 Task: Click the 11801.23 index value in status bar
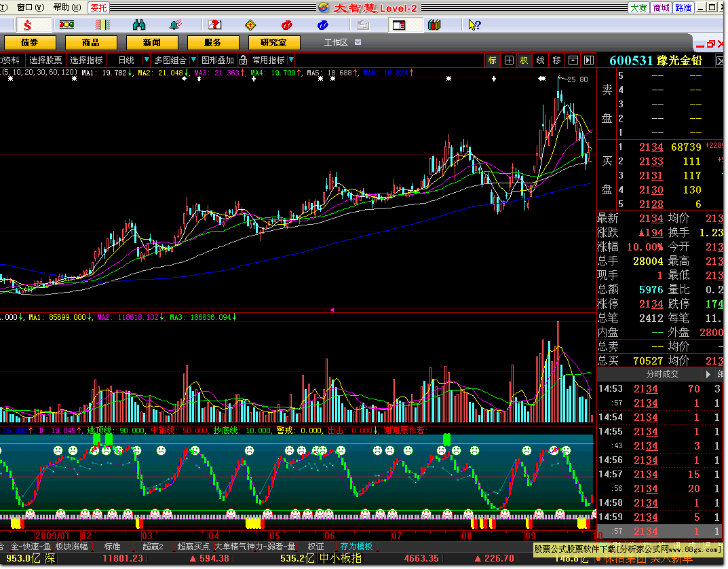click(123, 558)
